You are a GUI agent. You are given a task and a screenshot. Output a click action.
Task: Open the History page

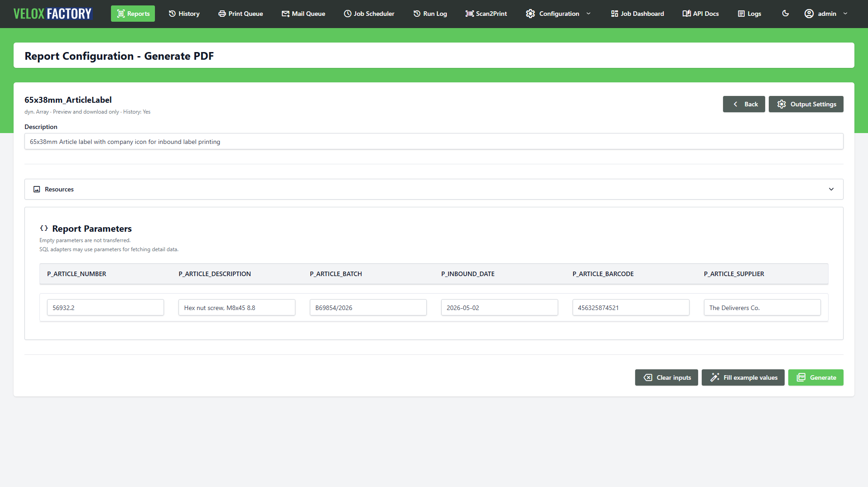184,14
